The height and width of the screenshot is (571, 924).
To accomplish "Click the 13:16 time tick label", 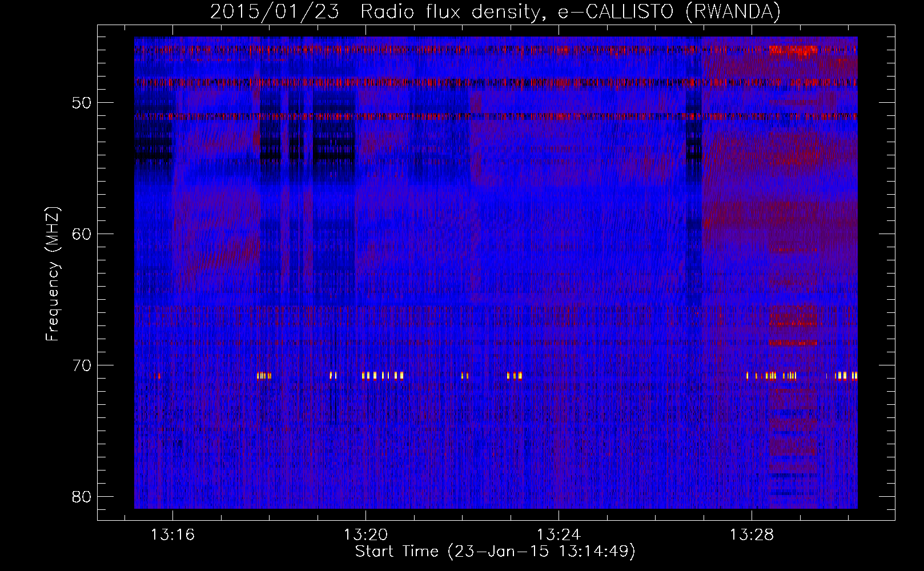I will pos(172,535).
